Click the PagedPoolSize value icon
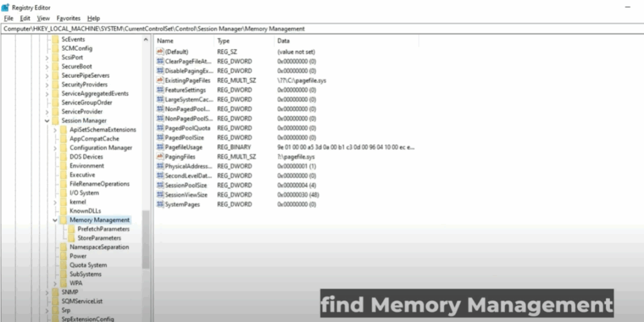The width and height of the screenshot is (644, 322). coord(160,138)
